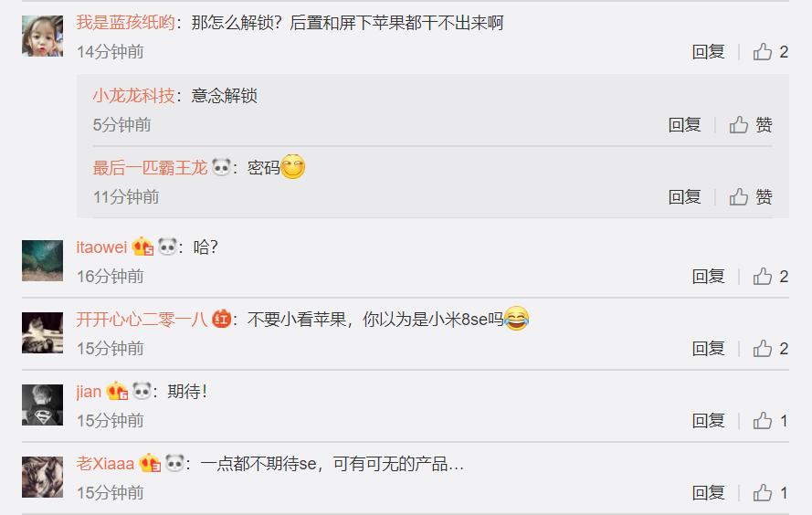Viewport: 812px width, 515px height.
Task: Click the crown membership badge beside jian
Action: coord(117,391)
